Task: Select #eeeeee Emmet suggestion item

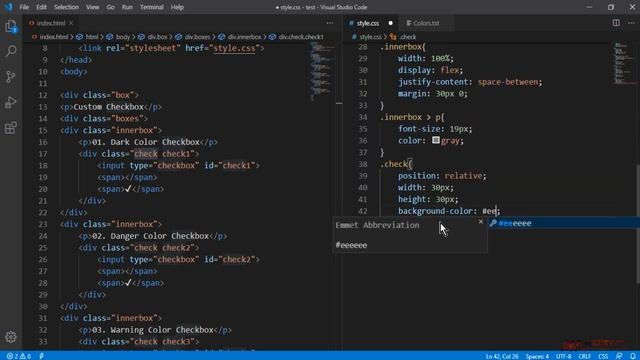Action: tap(563, 223)
